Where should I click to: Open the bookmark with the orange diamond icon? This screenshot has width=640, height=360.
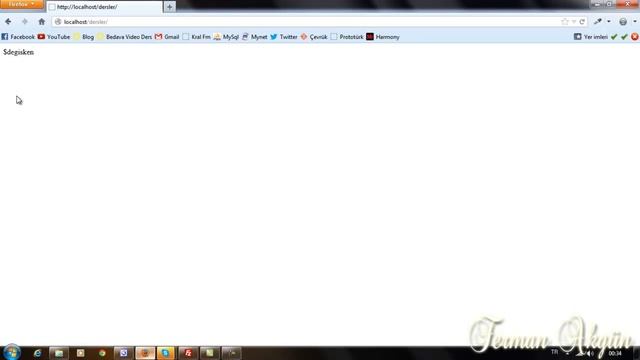click(314, 37)
